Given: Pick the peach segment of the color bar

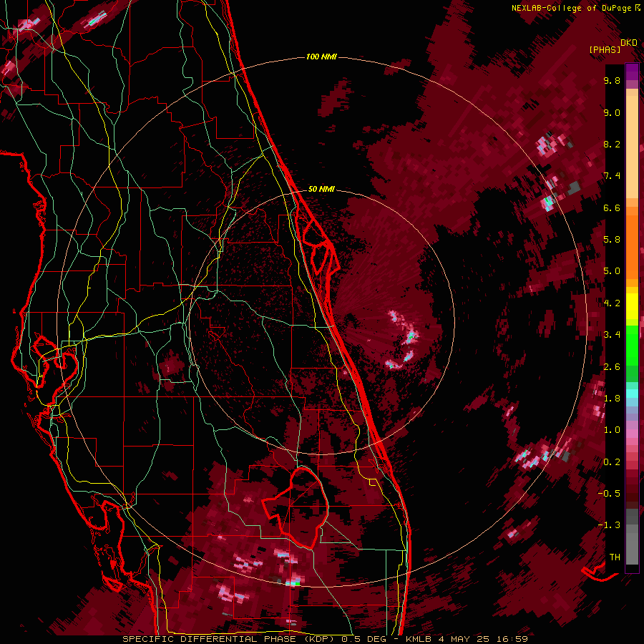Looking at the screenshot, I should coord(632,147).
